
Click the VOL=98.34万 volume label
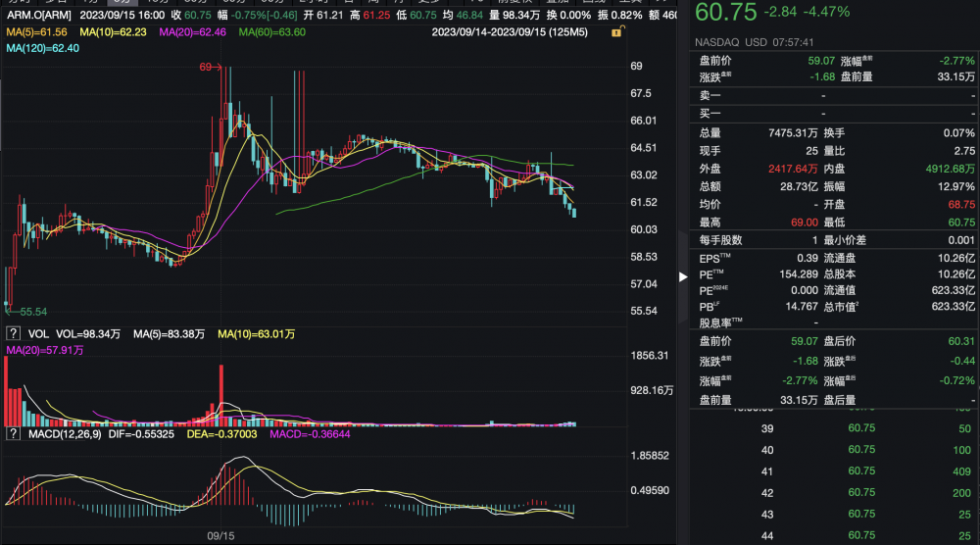[87, 334]
